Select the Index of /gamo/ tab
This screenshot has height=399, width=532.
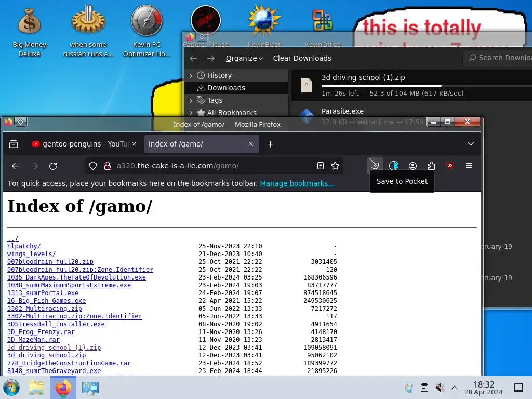[x=202, y=144]
